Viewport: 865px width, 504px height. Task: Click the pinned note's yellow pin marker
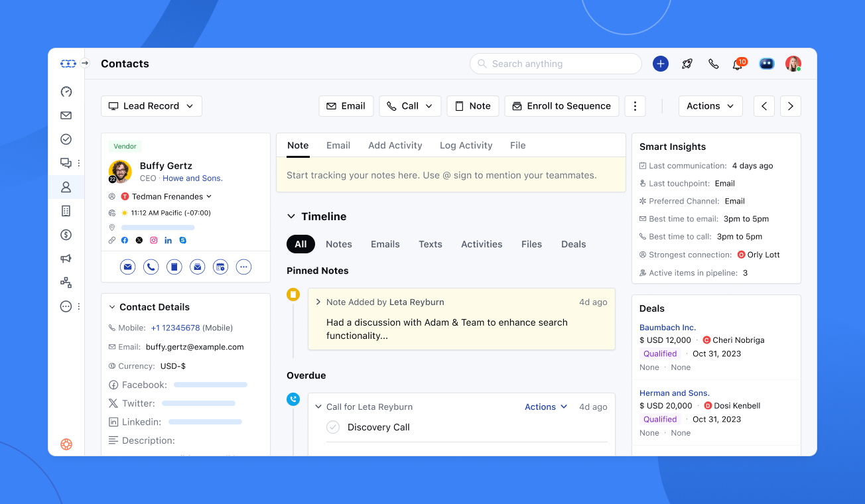[293, 294]
